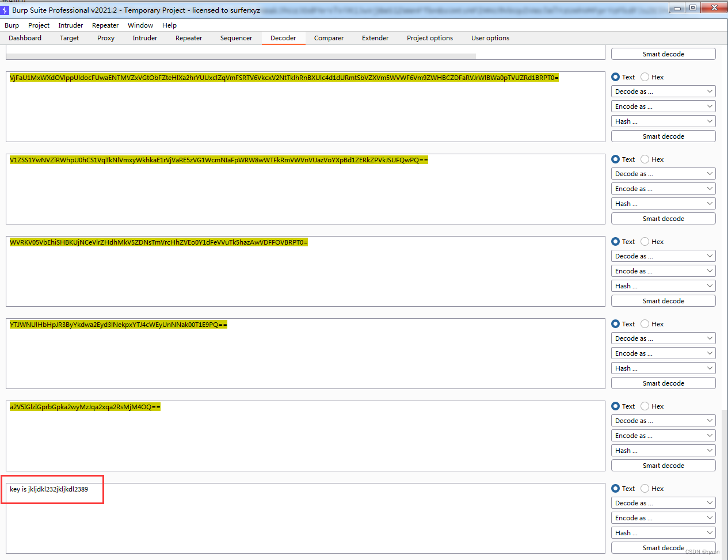Viewport: 728px width, 560px height.
Task: Click the highlighted a2V5IGlzIGprbGpk encoded string
Action: (x=85, y=407)
